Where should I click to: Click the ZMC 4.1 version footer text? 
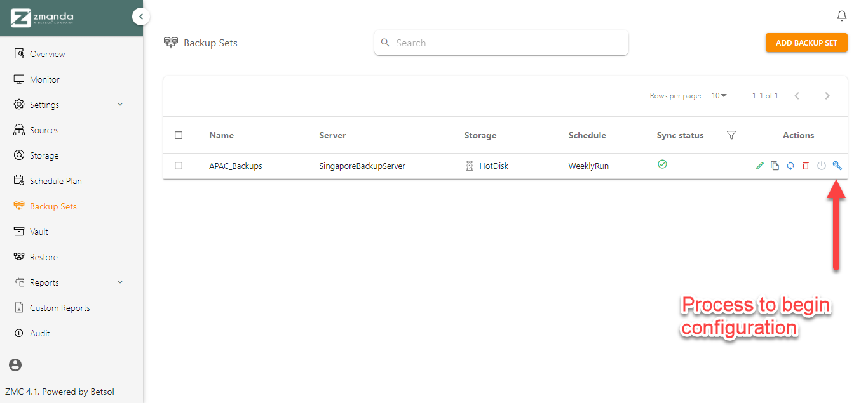pyautogui.click(x=60, y=392)
